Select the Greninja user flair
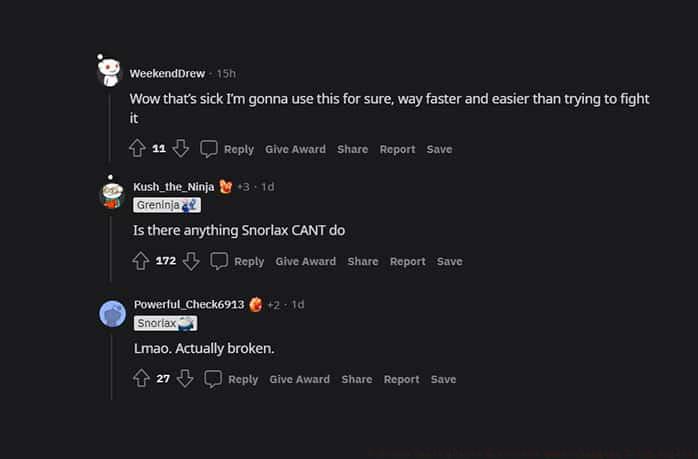Screen dimensions: 698x459 point(166,205)
